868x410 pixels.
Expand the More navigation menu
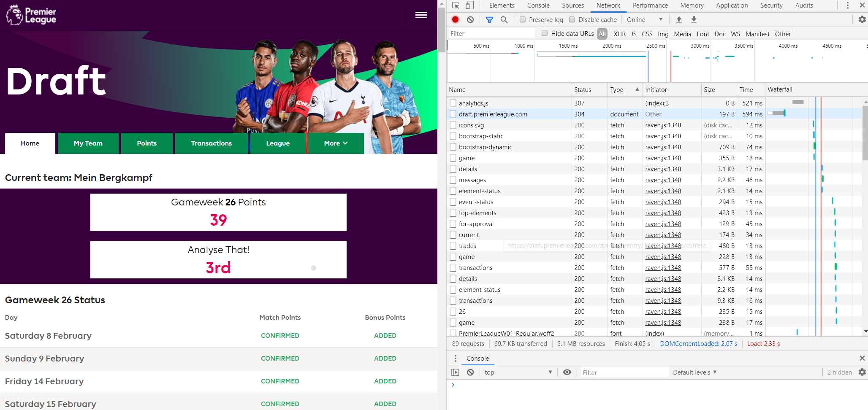[x=336, y=143]
